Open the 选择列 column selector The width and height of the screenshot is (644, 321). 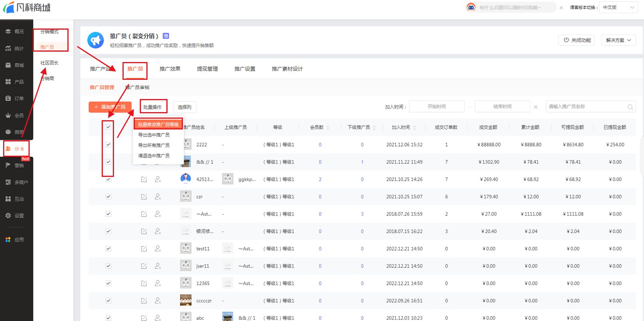coord(184,107)
